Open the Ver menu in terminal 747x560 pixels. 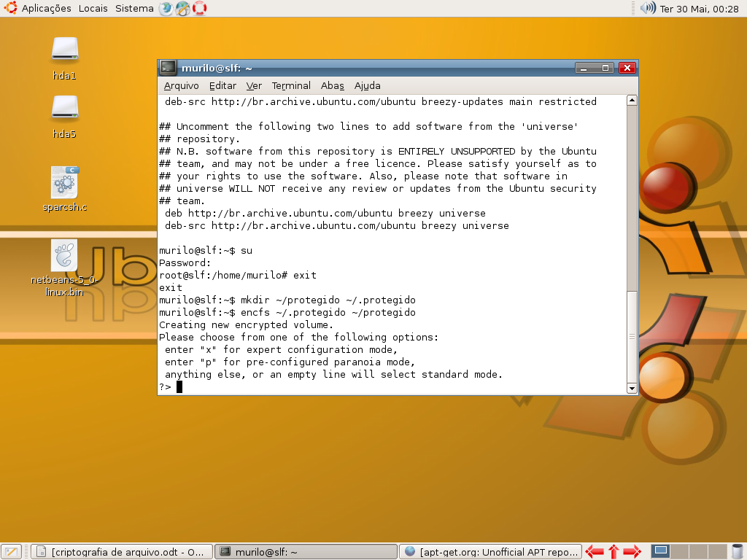click(x=254, y=86)
